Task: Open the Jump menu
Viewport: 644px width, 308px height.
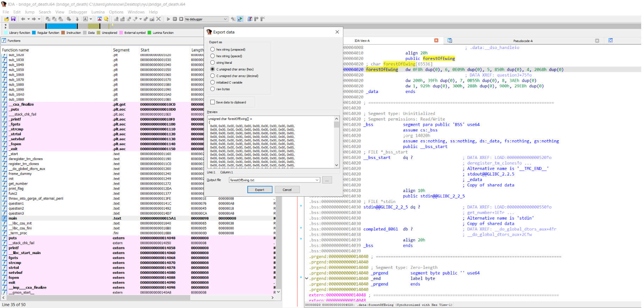Action: pyautogui.click(x=30, y=12)
